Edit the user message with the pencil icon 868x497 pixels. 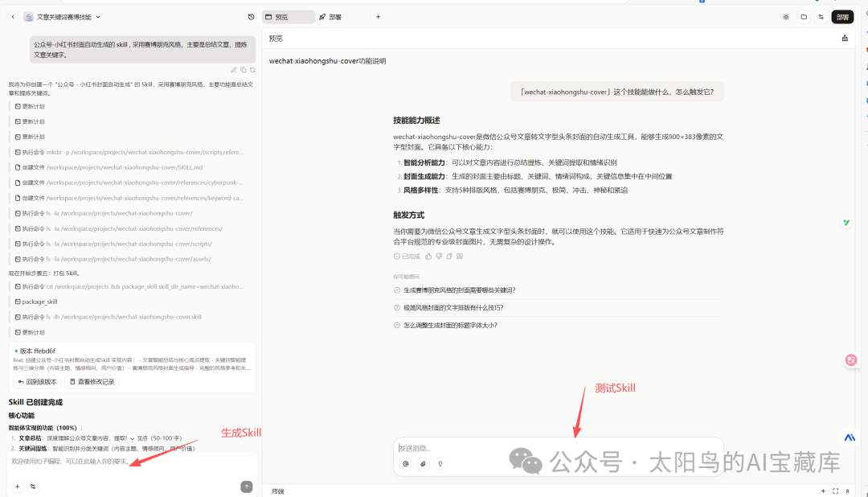pyautogui.click(x=234, y=70)
